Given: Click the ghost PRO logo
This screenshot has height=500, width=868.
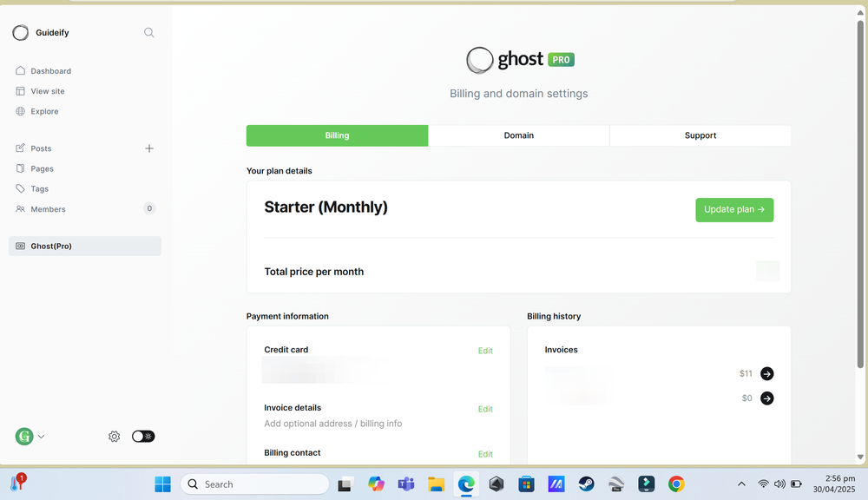Looking at the screenshot, I should coord(520,60).
